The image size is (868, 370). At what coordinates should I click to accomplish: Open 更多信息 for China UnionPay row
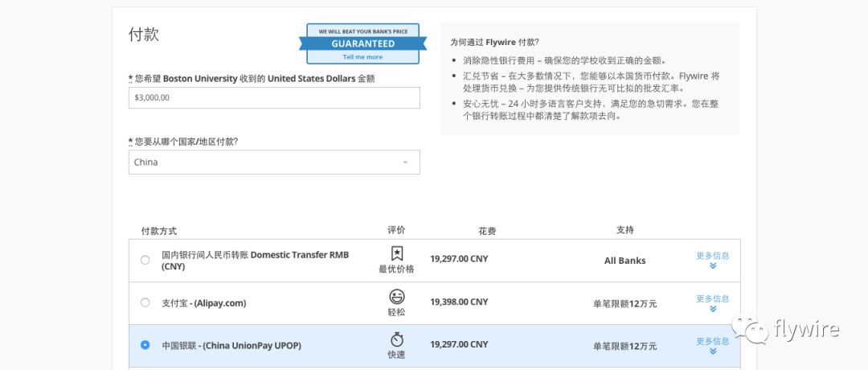[x=712, y=341]
